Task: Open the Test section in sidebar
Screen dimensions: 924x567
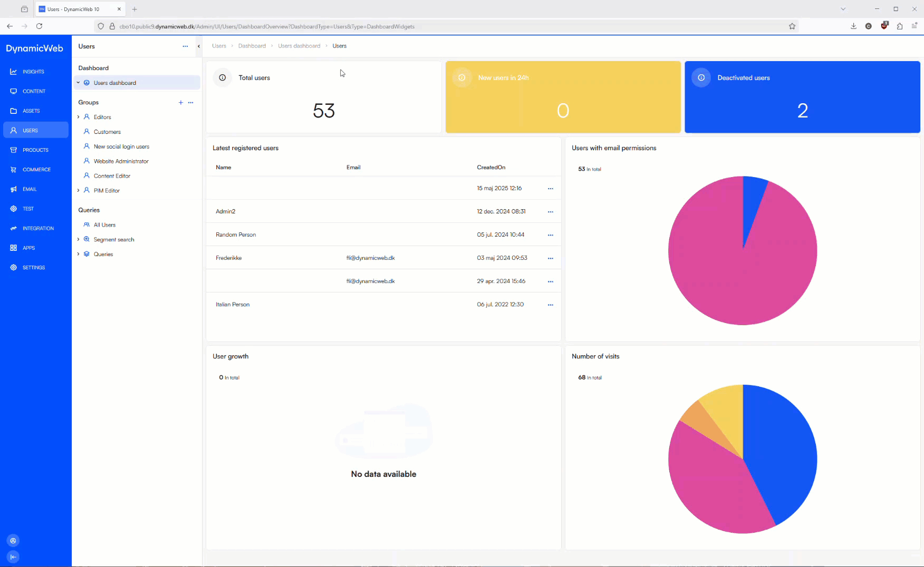Action: (x=27, y=208)
